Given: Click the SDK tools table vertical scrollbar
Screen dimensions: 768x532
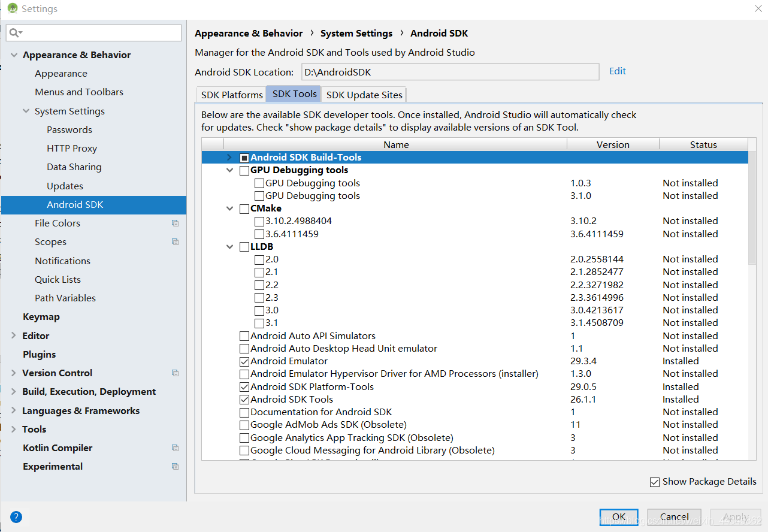Looking at the screenshot, I should coord(752,208).
